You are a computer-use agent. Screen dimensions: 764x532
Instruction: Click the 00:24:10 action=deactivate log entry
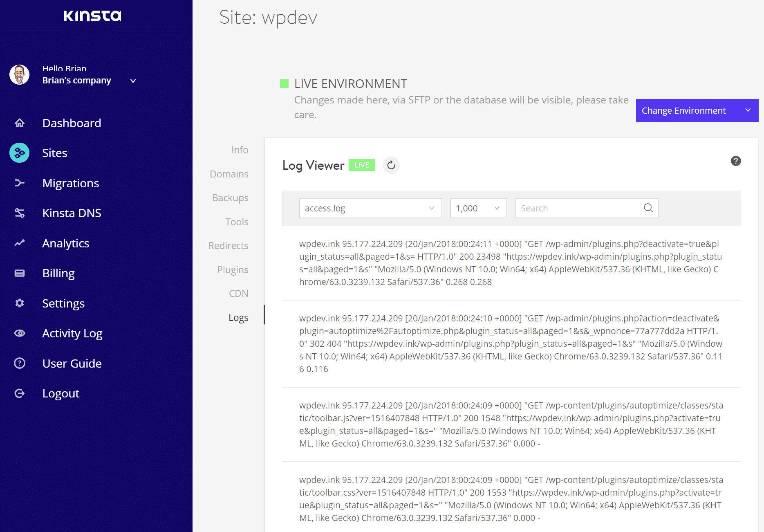pos(511,343)
